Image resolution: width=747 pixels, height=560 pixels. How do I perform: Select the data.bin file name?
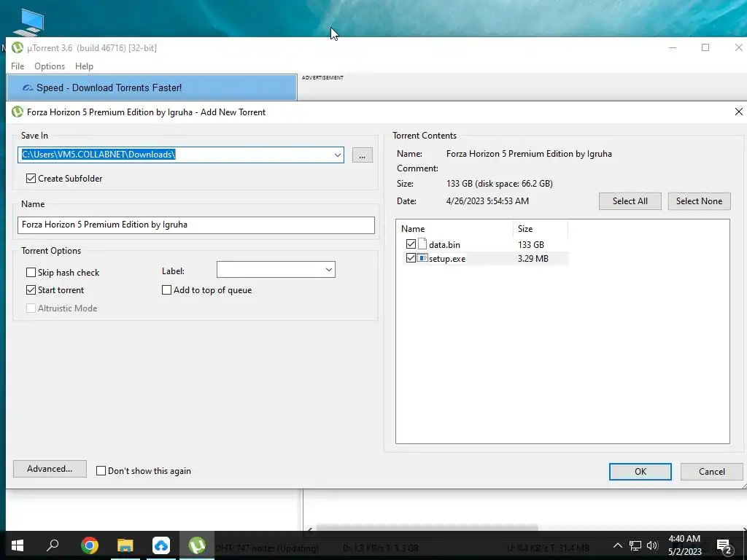tap(444, 245)
